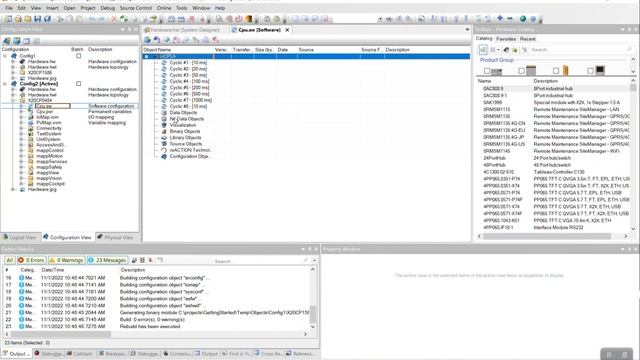This screenshot has height=360, width=640.
Task: Click the Save All toolbar icon
Action: pyautogui.click(x=47, y=19)
